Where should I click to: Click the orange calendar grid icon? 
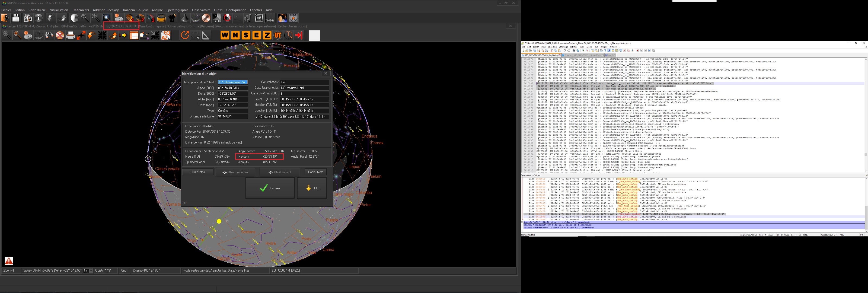(134, 35)
